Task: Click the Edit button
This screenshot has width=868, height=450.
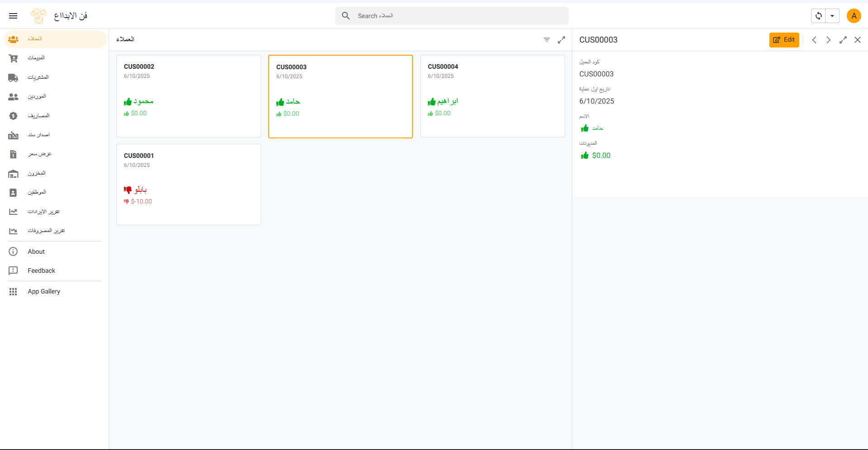Action: pyautogui.click(x=784, y=40)
